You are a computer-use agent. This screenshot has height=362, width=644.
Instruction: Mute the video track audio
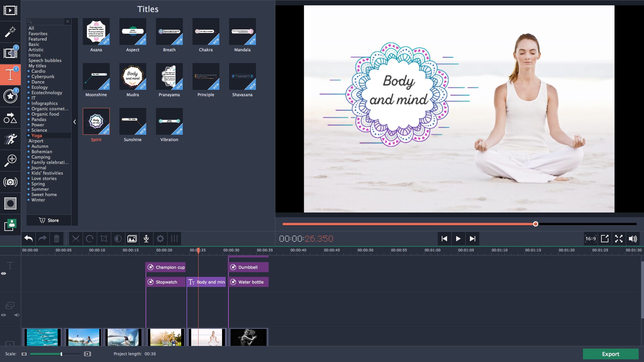17,315
